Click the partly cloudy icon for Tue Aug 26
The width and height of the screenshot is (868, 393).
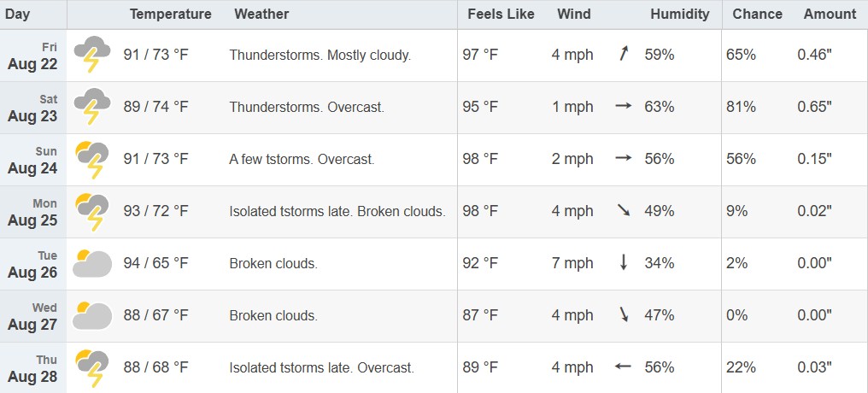(x=92, y=263)
